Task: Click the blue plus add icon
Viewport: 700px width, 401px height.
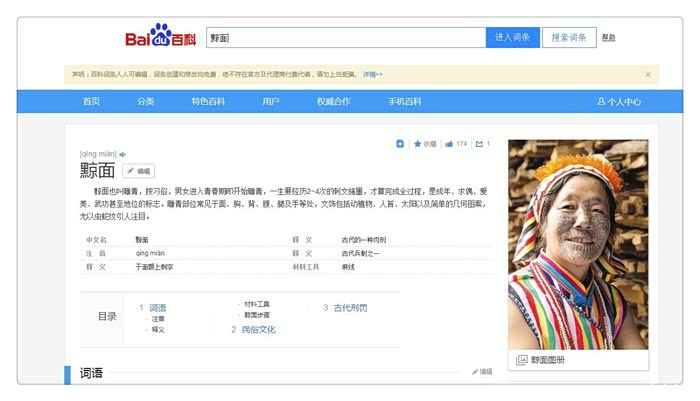Action: tap(400, 143)
